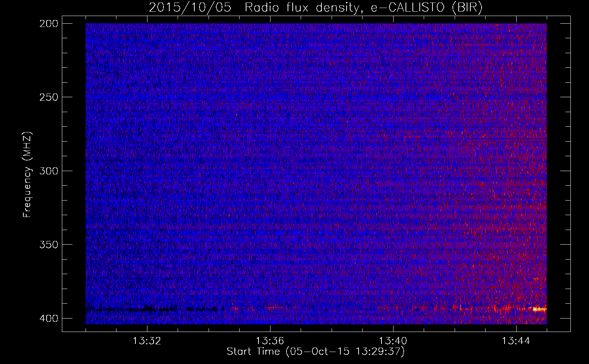589x364 pixels.
Task: Click the 13:44 time tick label
Action: point(516,341)
